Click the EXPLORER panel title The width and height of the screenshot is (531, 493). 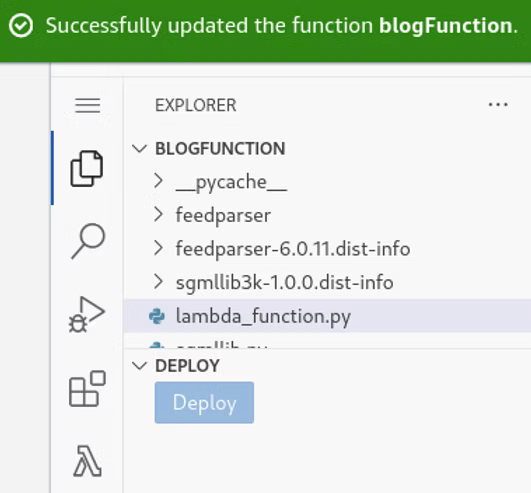tap(196, 105)
